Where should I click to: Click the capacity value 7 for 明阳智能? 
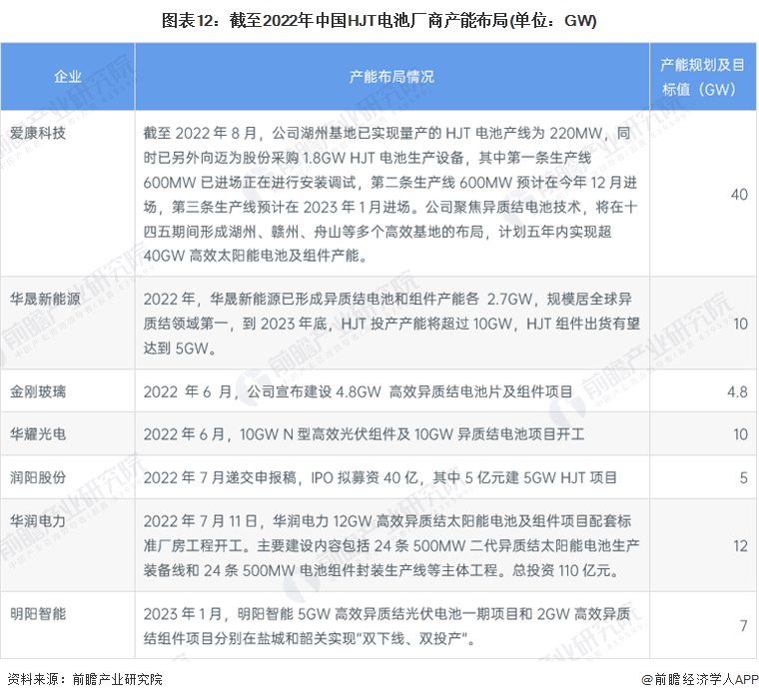(743, 626)
